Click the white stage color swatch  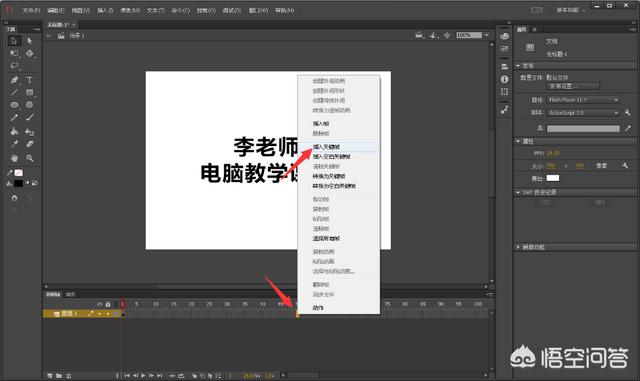point(553,178)
